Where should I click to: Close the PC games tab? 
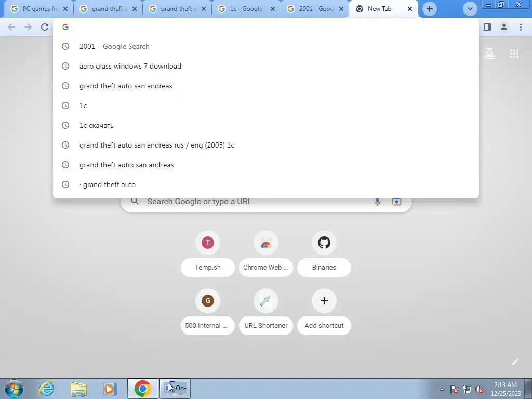[65, 9]
